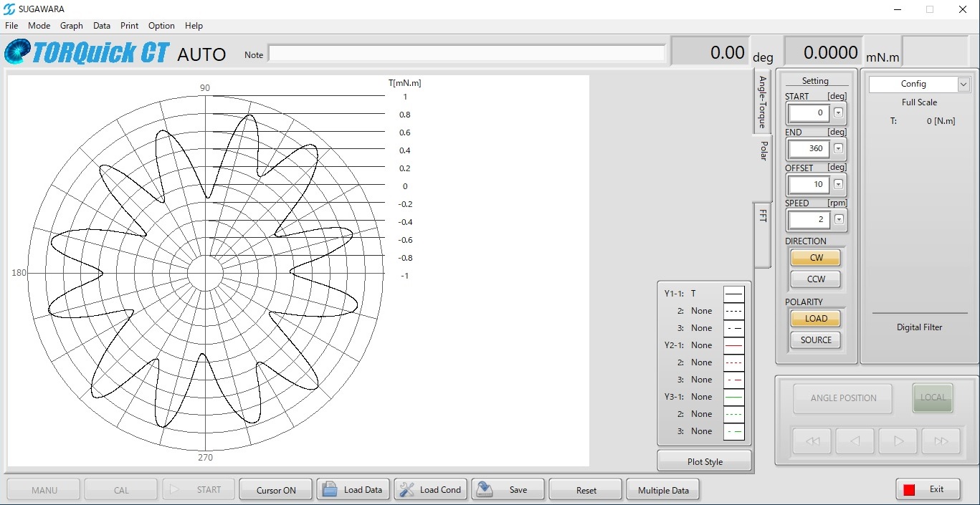Click the OFFSET value field

coord(809,184)
